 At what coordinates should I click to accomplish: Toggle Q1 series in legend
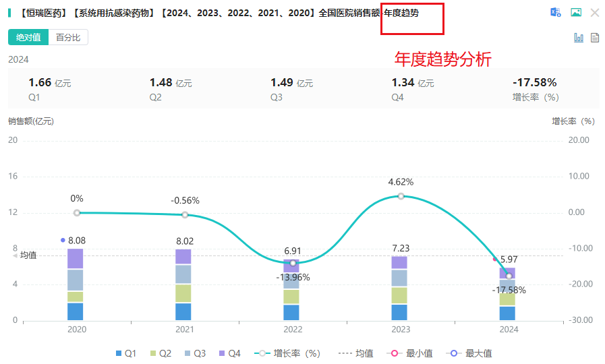point(126,353)
